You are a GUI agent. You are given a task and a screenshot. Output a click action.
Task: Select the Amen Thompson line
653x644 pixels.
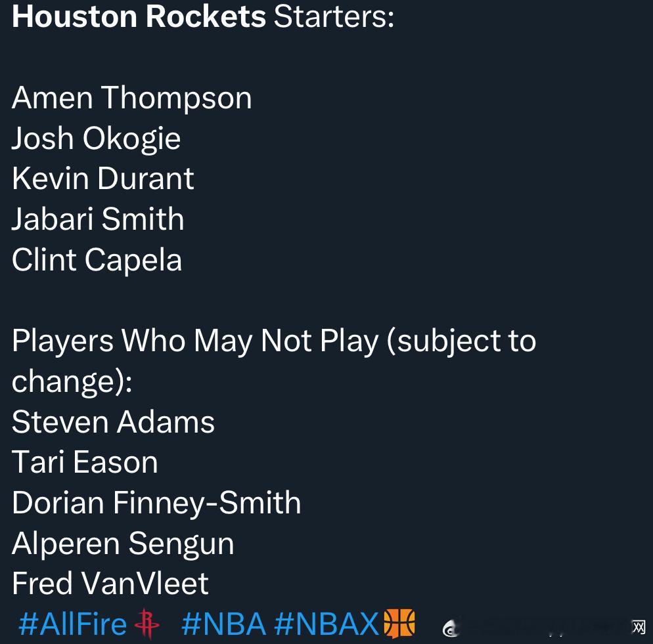(x=131, y=98)
